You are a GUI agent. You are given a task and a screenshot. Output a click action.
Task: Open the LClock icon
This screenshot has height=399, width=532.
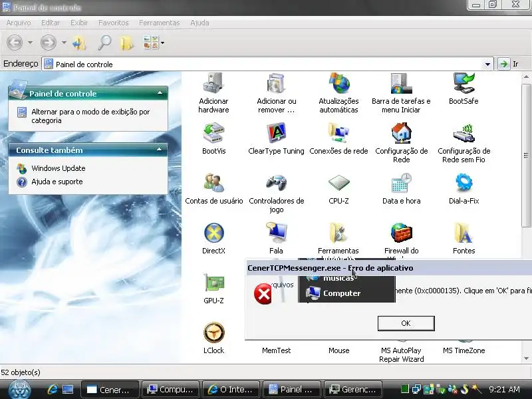pyautogui.click(x=213, y=332)
